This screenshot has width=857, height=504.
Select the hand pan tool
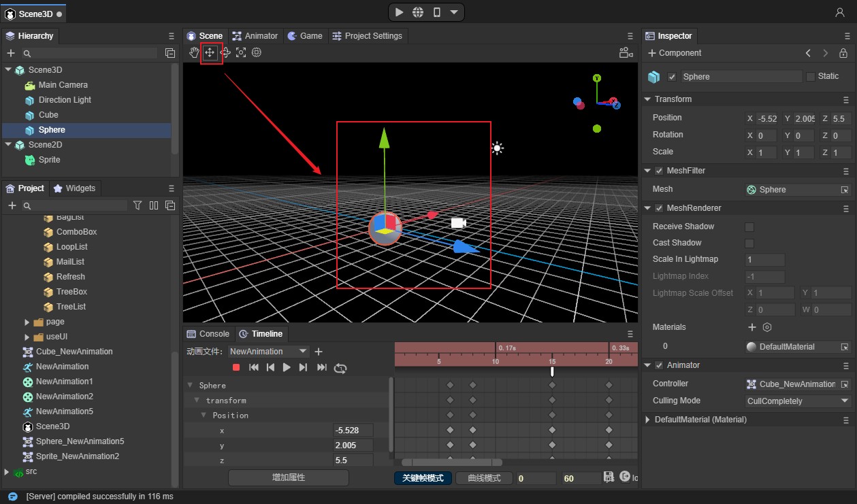(x=194, y=52)
